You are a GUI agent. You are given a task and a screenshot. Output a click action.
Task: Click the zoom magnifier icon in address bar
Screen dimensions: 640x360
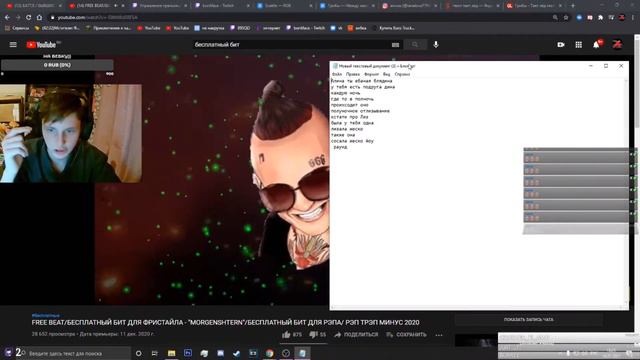555,18
